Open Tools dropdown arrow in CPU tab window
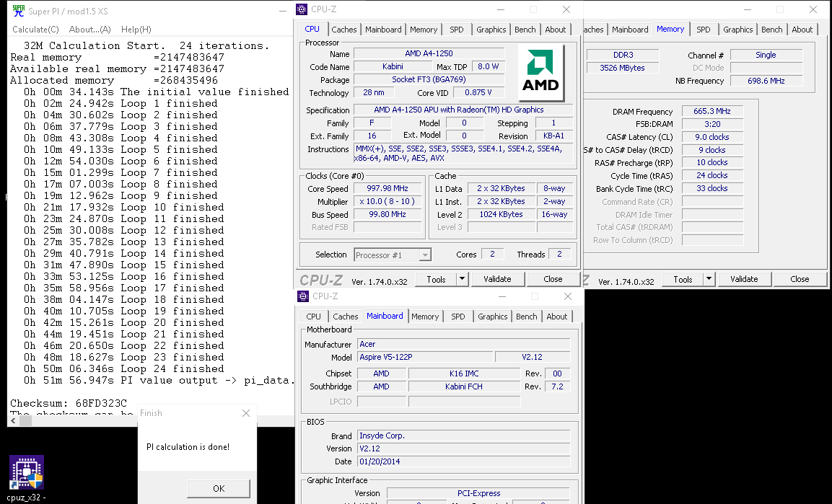Image resolution: width=832 pixels, height=504 pixels. pos(462,279)
